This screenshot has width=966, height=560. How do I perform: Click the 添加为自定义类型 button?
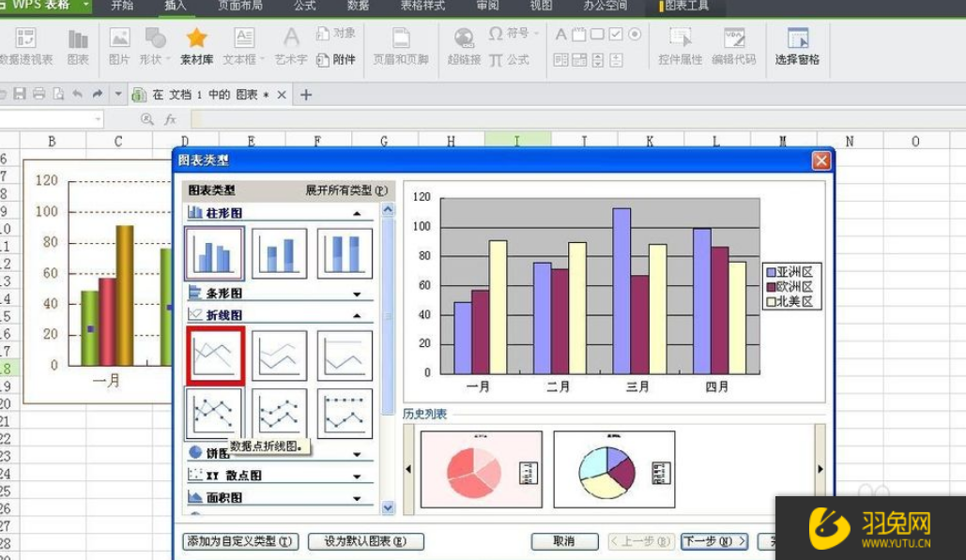tap(240, 541)
